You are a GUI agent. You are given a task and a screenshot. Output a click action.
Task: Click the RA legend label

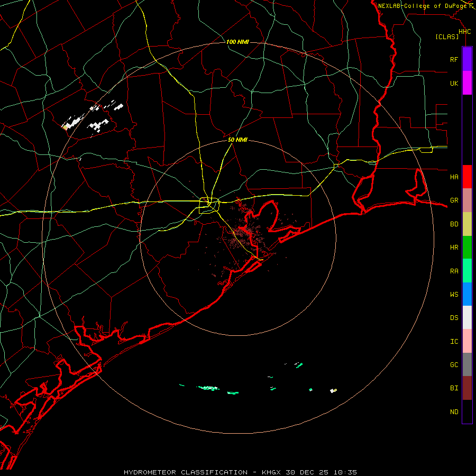pos(454,271)
